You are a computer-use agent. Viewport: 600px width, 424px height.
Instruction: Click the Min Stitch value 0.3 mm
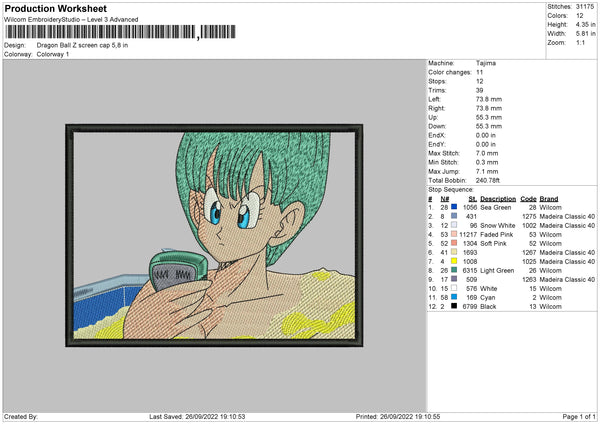[487, 162]
